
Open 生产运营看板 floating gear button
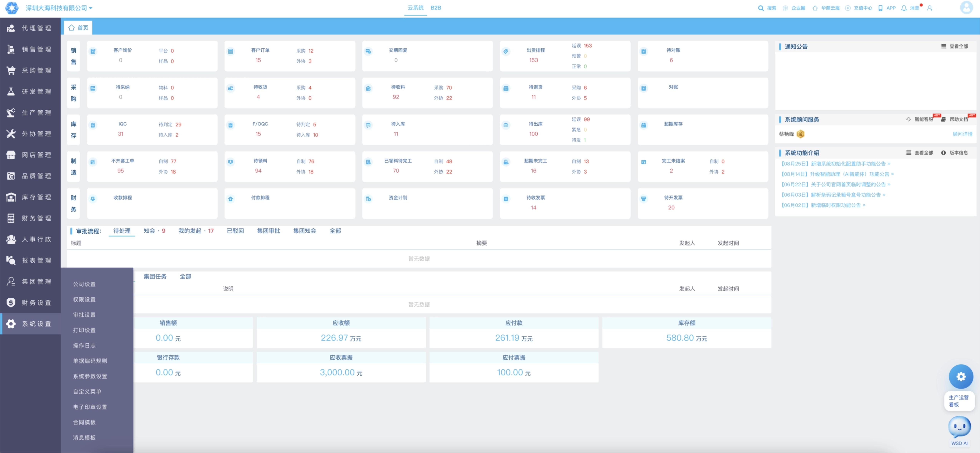point(961,376)
